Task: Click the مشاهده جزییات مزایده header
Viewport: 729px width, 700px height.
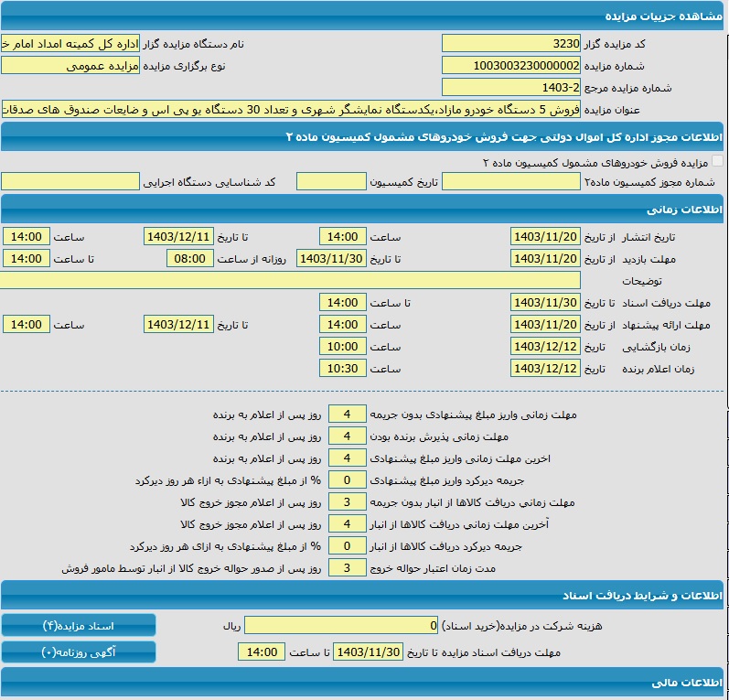Action: pyautogui.click(x=362, y=16)
